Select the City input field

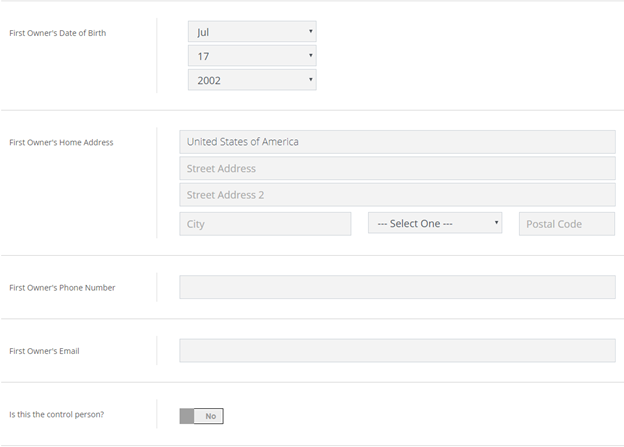point(265,224)
